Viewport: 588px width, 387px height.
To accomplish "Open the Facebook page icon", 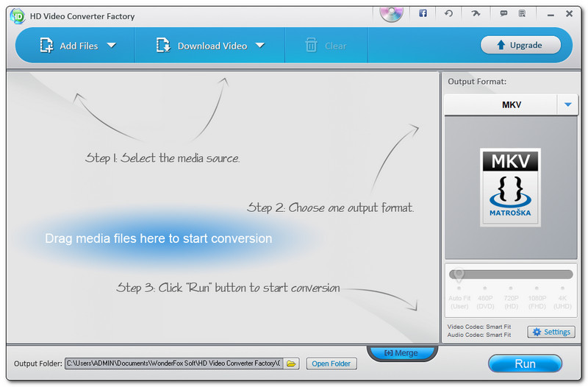I will [x=423, y=14].
